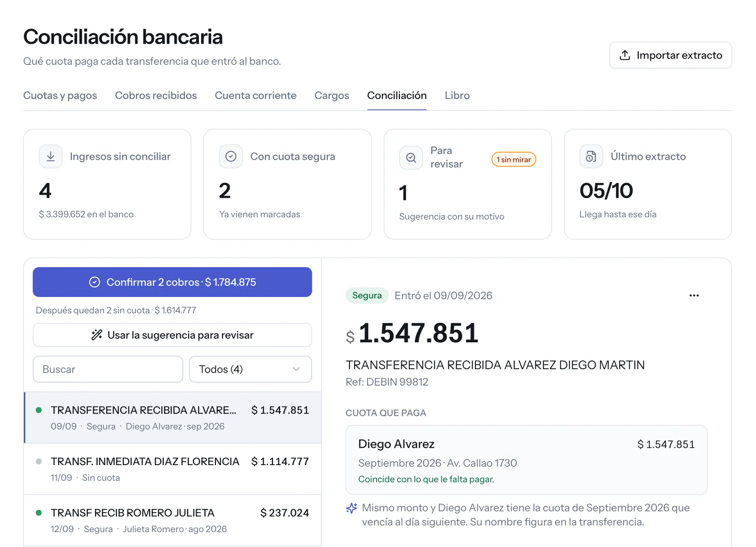Click the amount $ 237.024 in the list
Image resolution: width=756 pixels, height=547 pixels.
[x=284, y=513]
